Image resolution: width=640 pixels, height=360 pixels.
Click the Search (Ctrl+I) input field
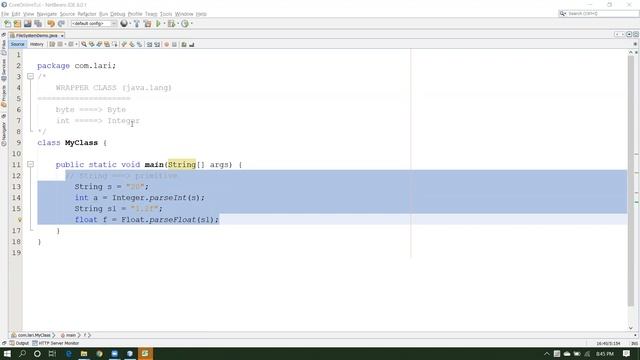pyautogui.click(x=598, y=13)
